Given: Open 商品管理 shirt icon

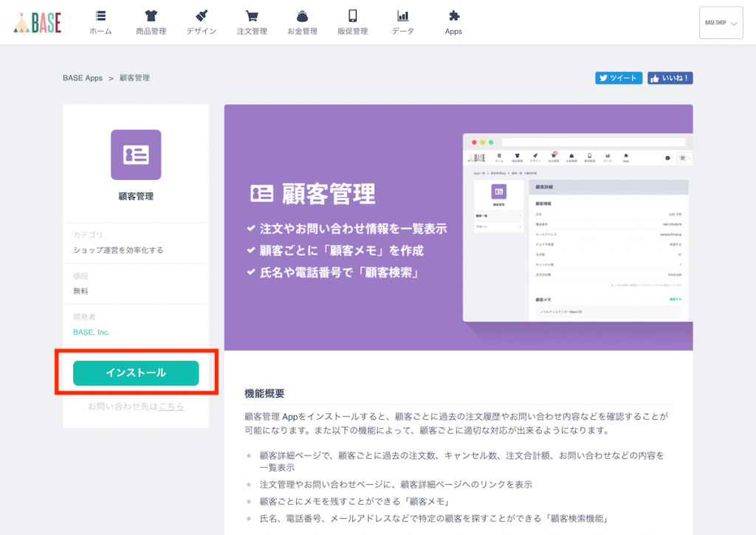Looking at the screenshot, I should pyautogui.click(x=151, y=16).
